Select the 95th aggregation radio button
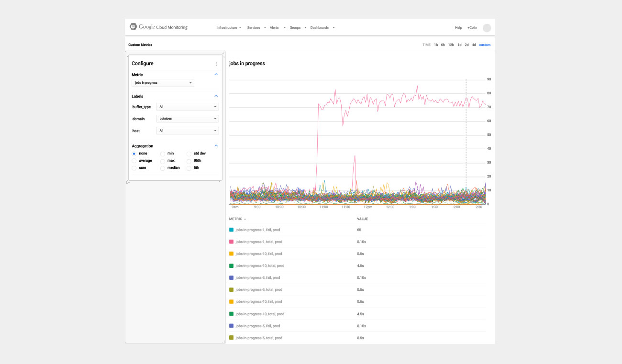Image resolution: width=622 pixels, height=364 pixels. 189,161
